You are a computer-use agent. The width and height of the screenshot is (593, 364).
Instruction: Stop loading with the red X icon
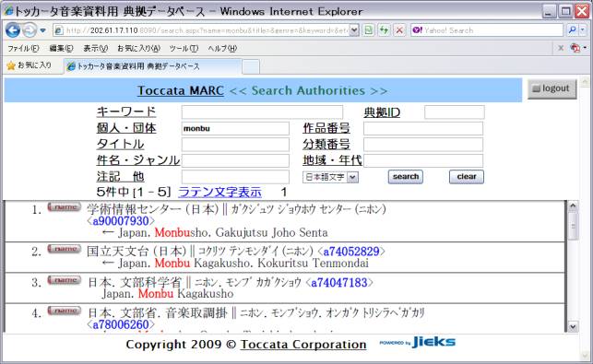pos(399,30)
